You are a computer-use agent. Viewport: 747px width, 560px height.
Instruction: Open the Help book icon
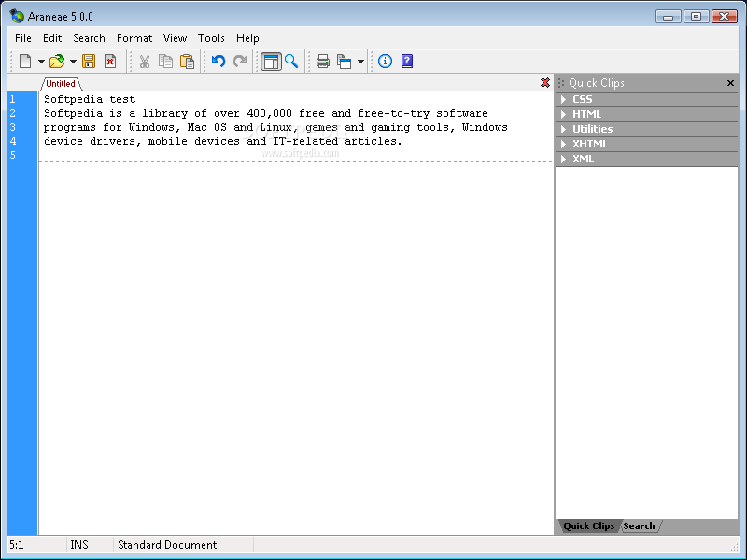tap(407, 62)
